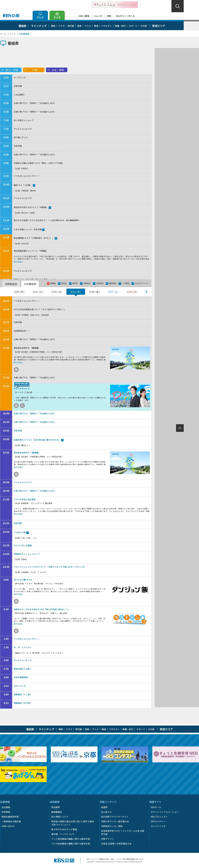Select the 5/26 (日) date tab
199x868 pixels.
pos(132,292)
